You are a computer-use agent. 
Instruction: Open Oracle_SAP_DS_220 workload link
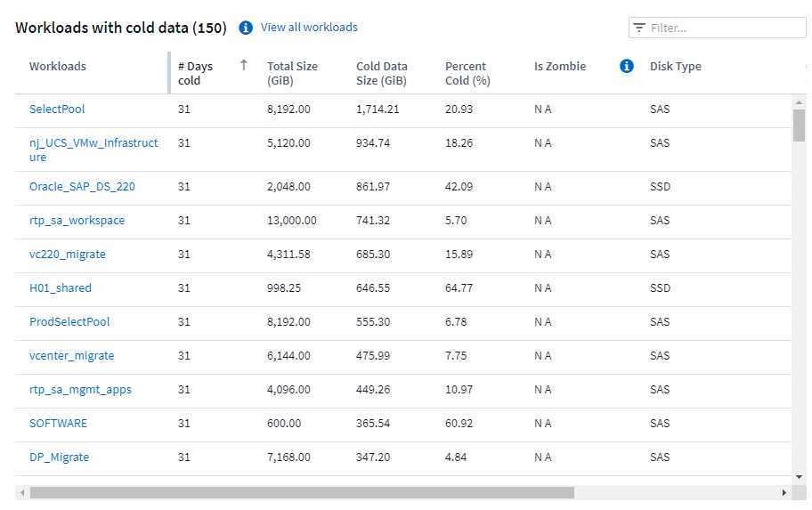[x=82, y=186]
